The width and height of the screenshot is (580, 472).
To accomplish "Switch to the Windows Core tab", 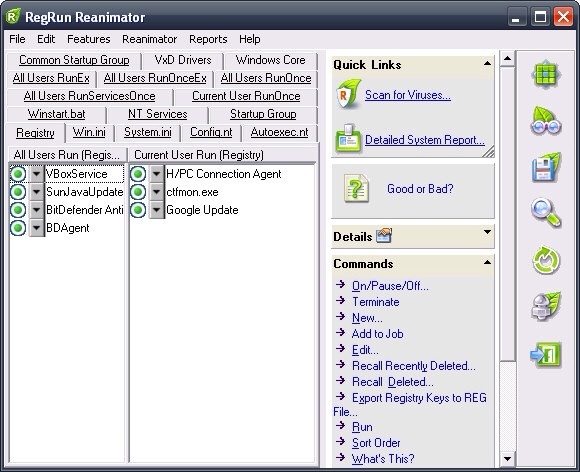I will (x=270, y=60).
